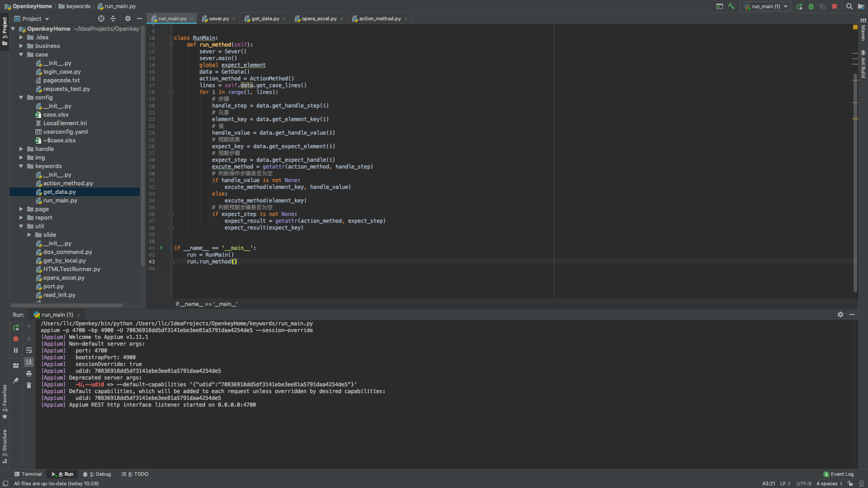Viewport: 868px width, 488px height.
Task: Click keywords breadcrumb in navigation bar
Action: click(75, 6)
